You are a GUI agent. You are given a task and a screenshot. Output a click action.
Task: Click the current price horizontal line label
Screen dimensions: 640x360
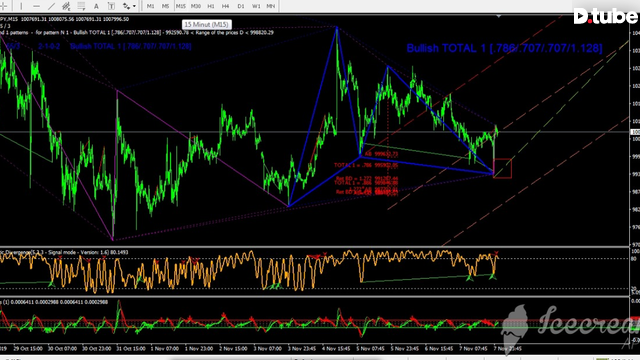tap(636, 132)
